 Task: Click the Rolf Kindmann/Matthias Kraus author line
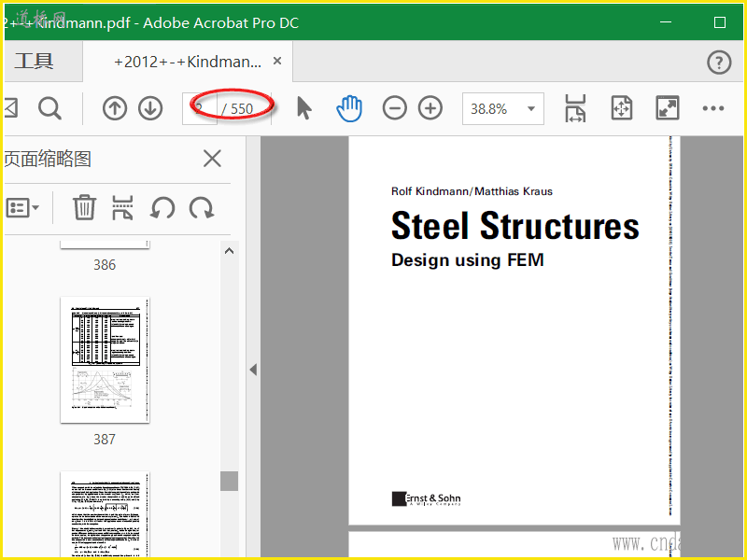tap(472, 191)
